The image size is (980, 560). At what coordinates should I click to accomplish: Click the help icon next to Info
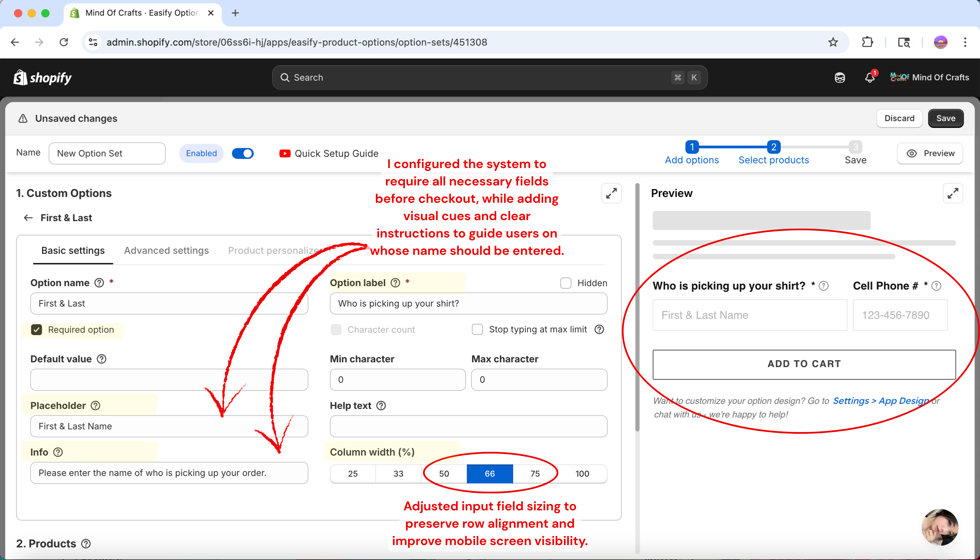pyautogui.click(x=58, y=452)
